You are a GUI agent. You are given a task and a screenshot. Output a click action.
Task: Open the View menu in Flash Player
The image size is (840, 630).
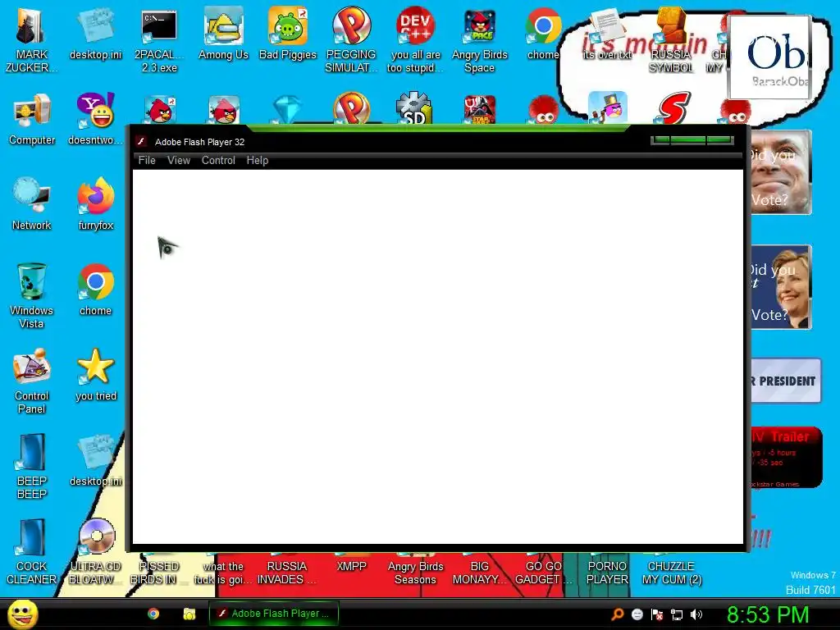(178, 160)
